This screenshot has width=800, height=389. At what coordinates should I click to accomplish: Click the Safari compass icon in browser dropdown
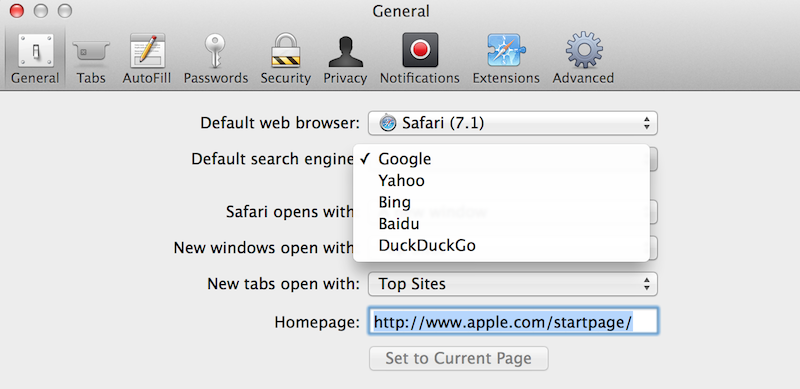click(x=388, y=123)
